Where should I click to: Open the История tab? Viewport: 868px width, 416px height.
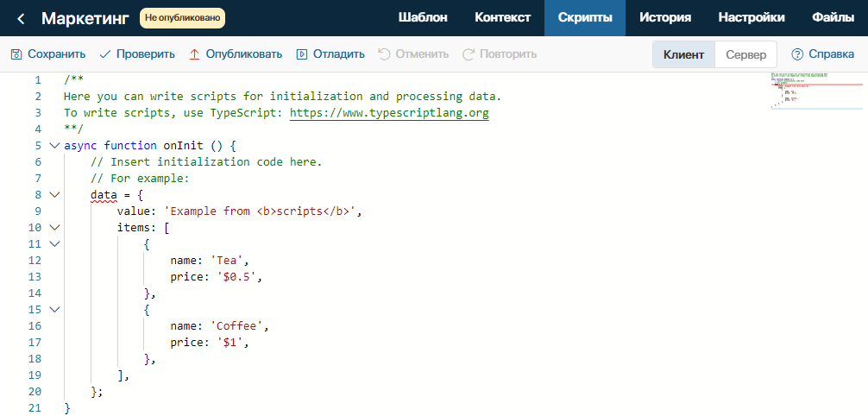[665, 18]
